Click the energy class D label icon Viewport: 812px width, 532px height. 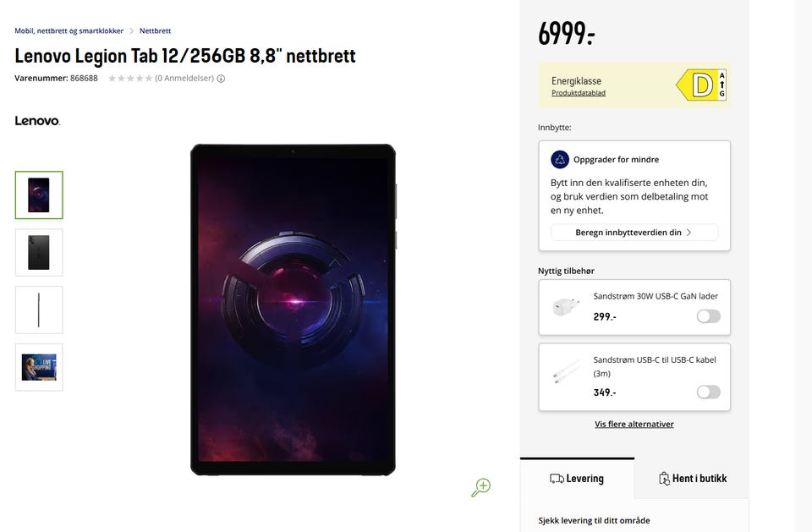(701, 85)
